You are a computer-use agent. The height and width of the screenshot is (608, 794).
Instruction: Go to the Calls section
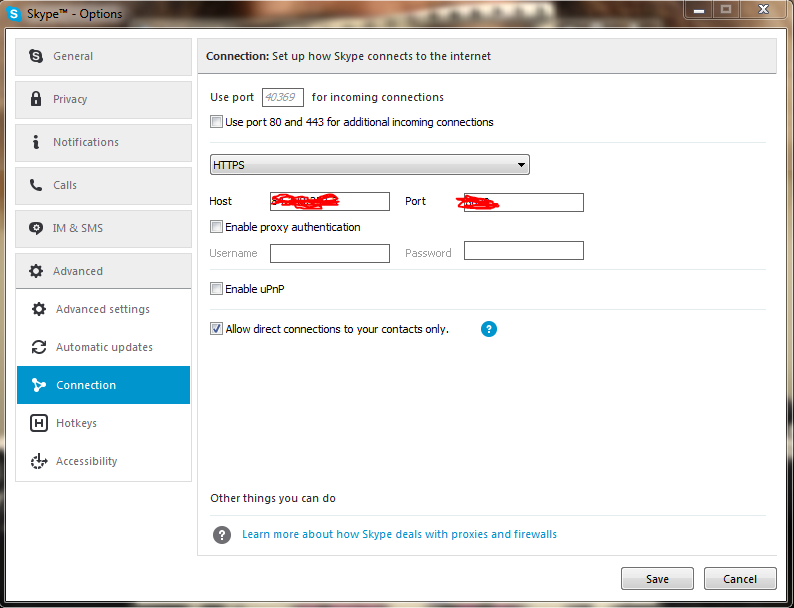pos(103,185)
